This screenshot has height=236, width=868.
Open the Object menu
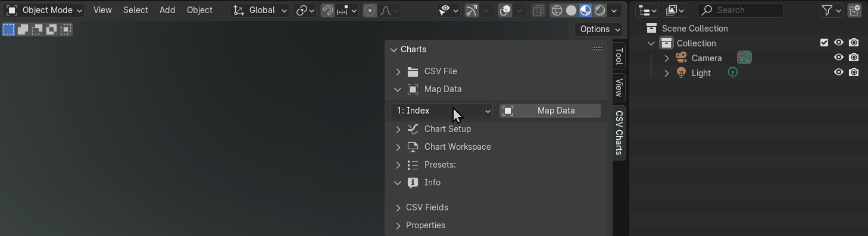coord(199,10)
